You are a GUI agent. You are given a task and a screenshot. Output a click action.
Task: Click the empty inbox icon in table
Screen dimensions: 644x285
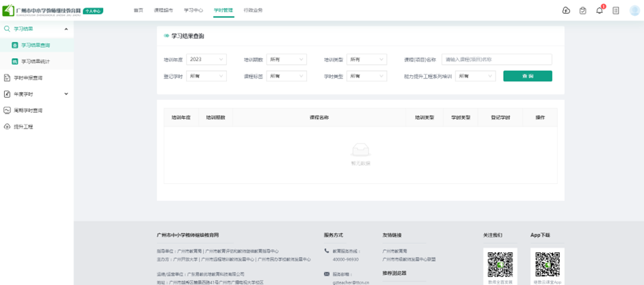[x=360, y=149]
